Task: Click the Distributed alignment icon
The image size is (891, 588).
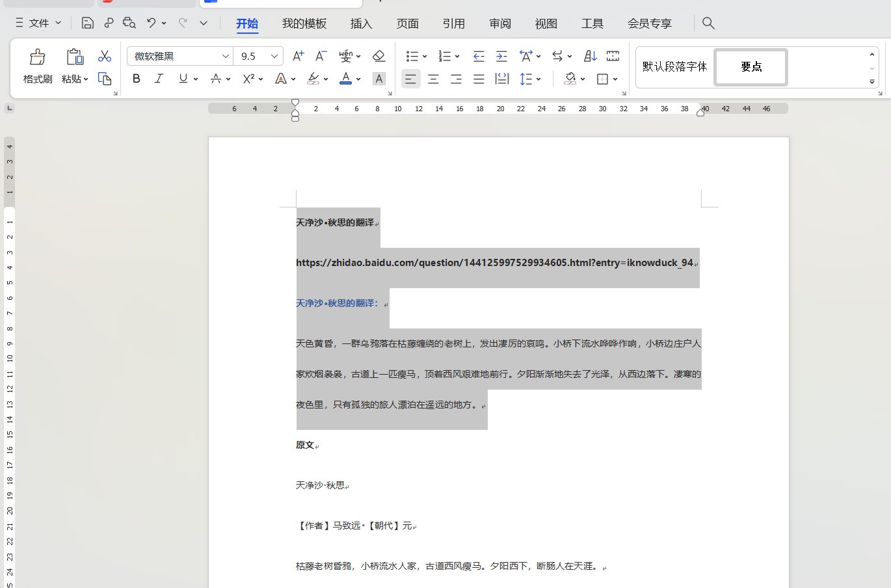Action: (x=502, y=79)
